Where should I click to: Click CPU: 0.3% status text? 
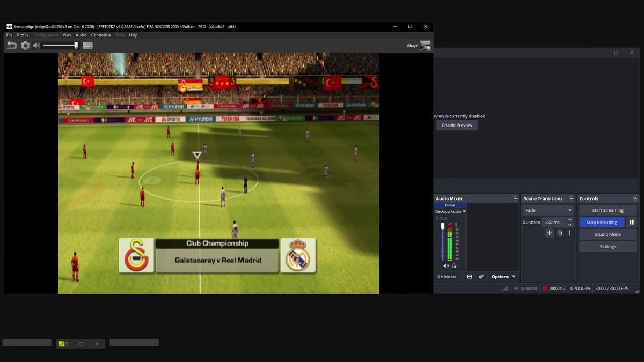click(580, 289)
